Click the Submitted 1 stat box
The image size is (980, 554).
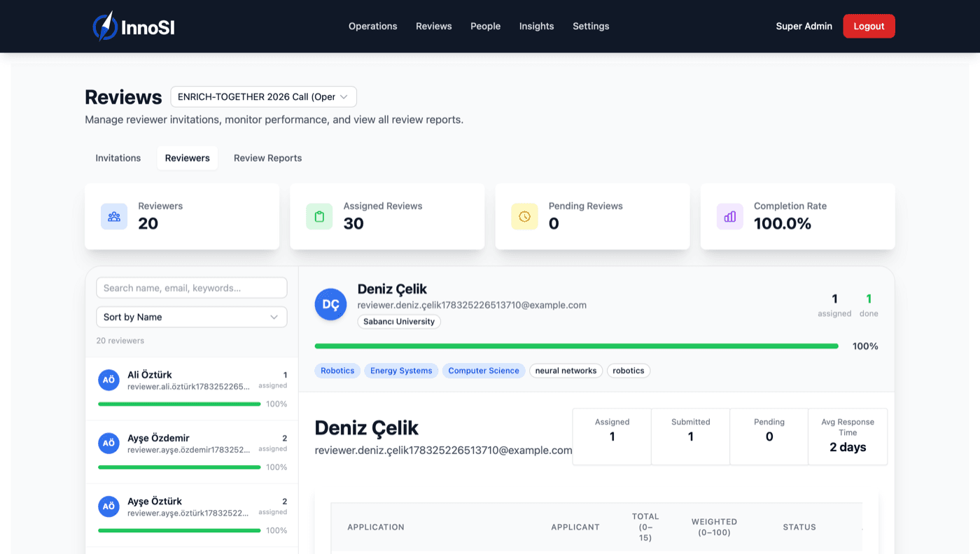[691, 436]
